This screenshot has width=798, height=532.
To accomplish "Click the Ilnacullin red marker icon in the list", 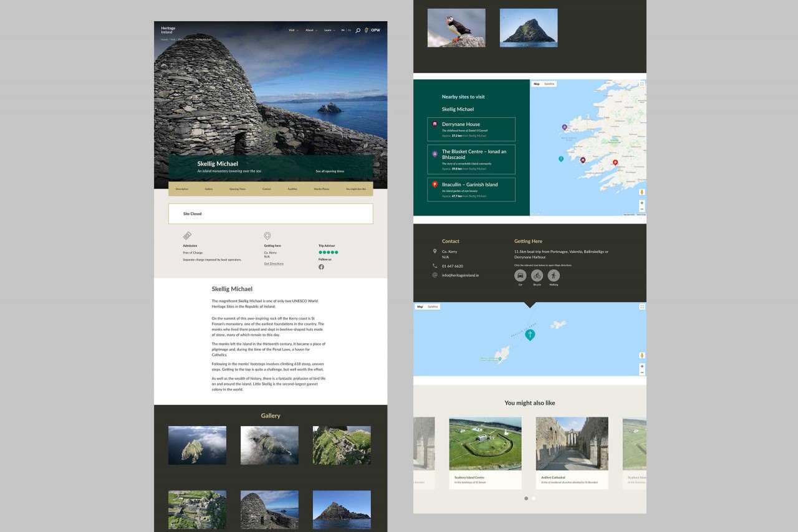I will point(435,184).
